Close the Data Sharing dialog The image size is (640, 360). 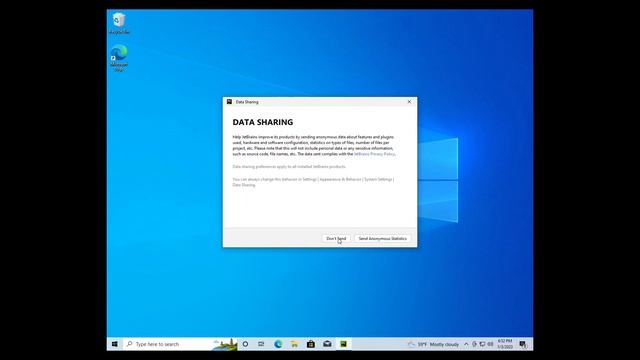pos(409,102)
